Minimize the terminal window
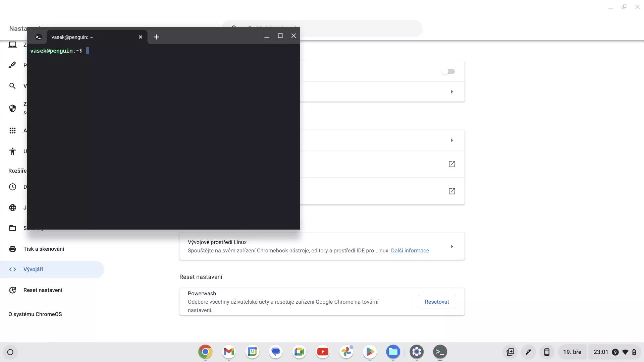This screenshot has height=362, width=644. tap(267, 37)
